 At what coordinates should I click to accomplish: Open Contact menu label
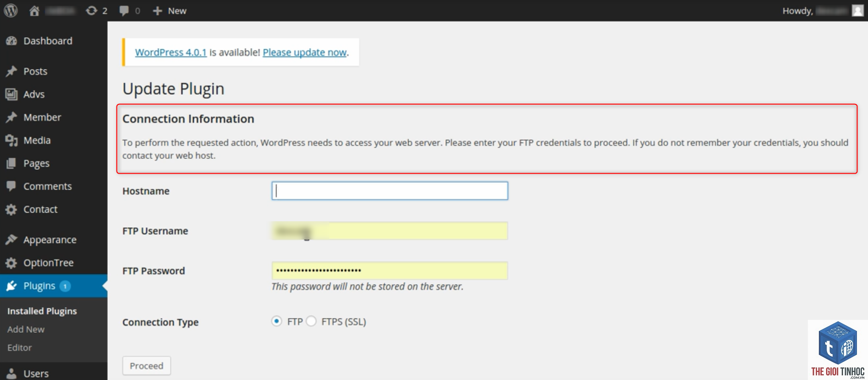click(40, 209)
